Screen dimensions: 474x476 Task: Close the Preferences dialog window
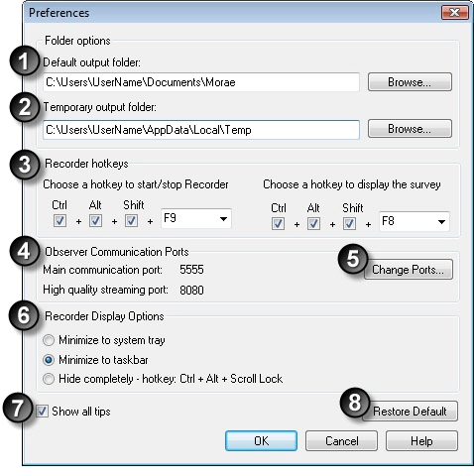(455, 13)
